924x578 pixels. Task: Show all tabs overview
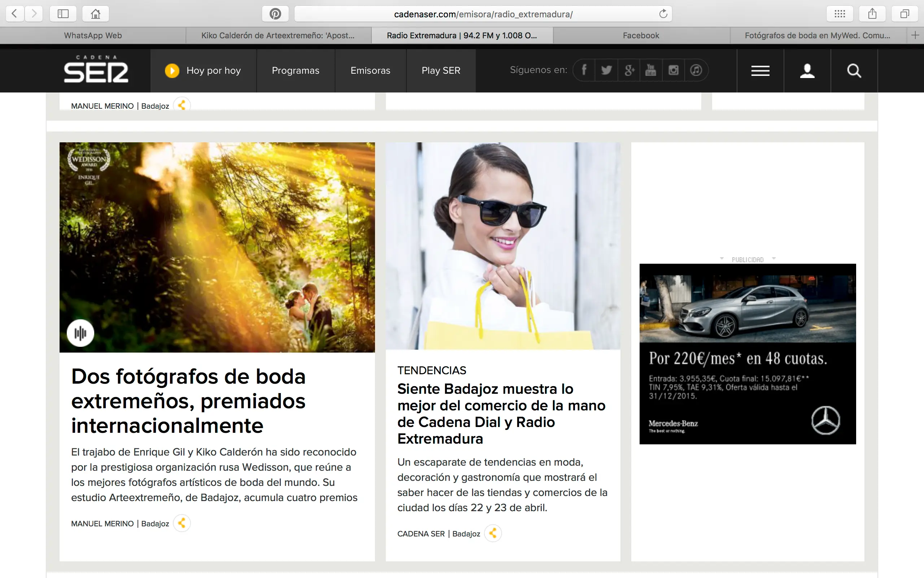click(905, 14)
